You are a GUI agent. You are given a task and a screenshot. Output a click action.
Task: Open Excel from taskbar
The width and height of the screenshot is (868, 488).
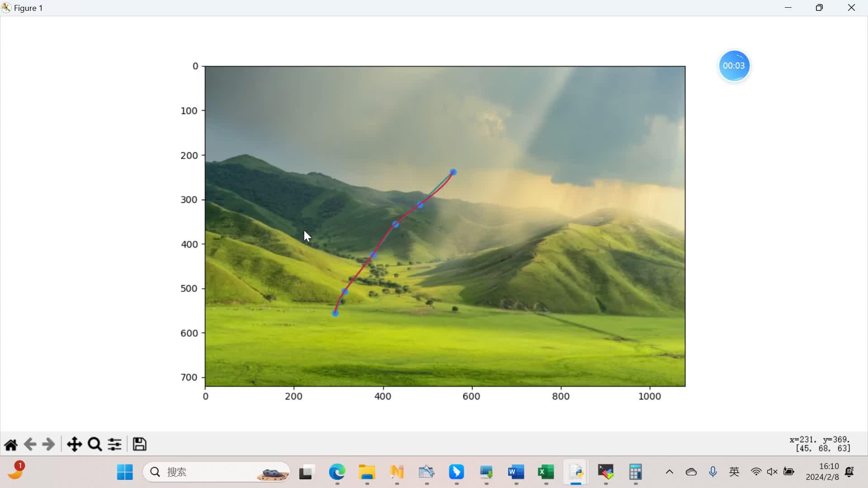point(546,472)
